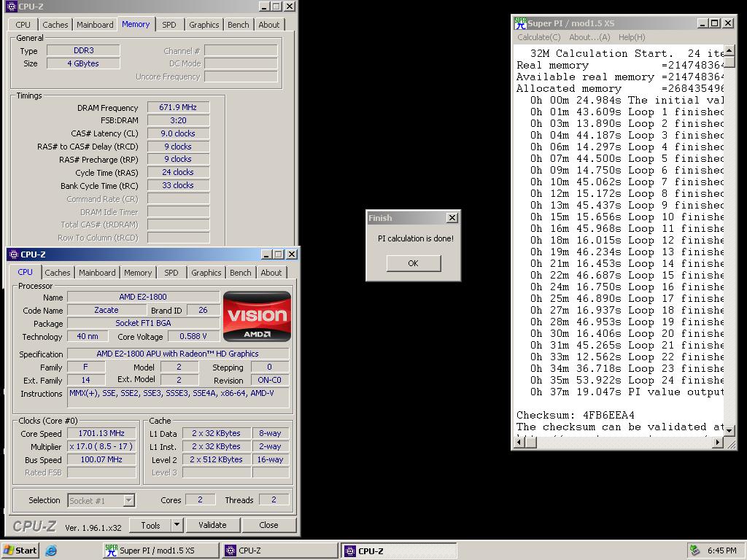
Task: Click the DRAM Frequency value 671.9 MHz
Action: pos(178,108)
